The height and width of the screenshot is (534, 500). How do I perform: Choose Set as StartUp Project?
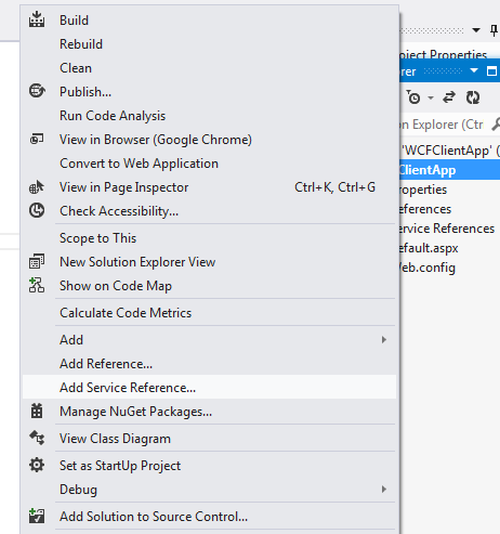click(x=209, y=465)
